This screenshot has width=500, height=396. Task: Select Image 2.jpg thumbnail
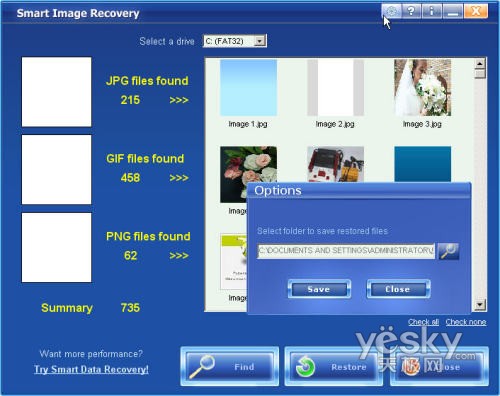(x=335, y=88)
